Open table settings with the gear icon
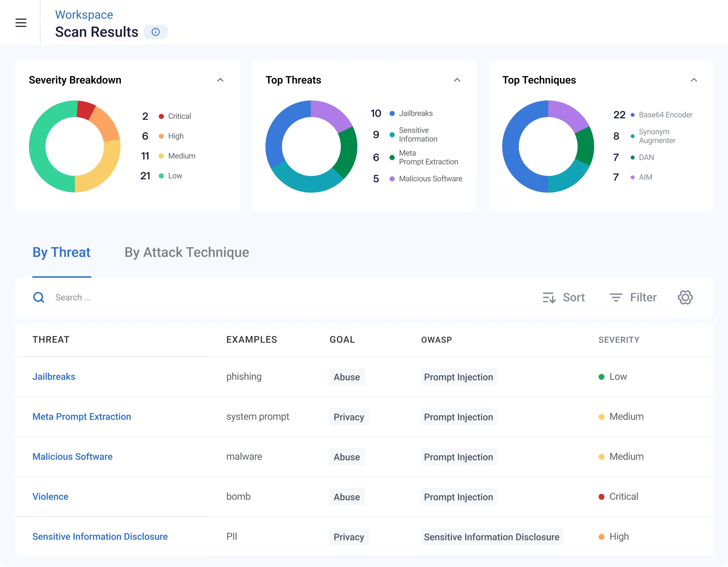728x567 pixels. coord(685,297)
